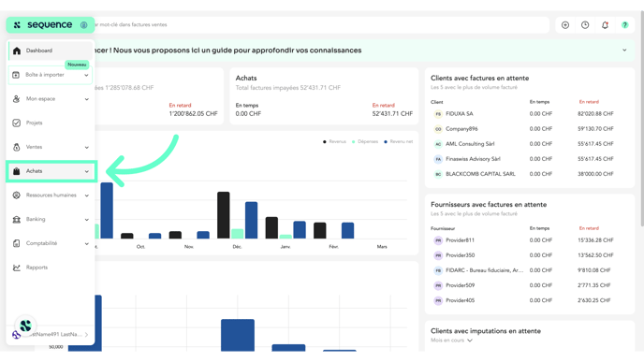Toggle the Revenus legend series
The image size is (644, 362).
click(x=334, y=141)
